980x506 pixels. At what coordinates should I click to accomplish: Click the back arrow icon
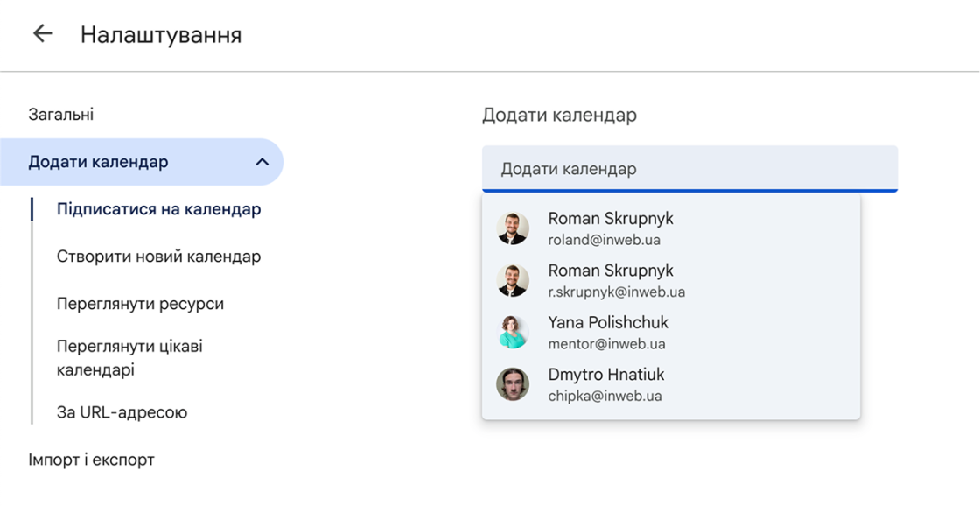point(42,34)
